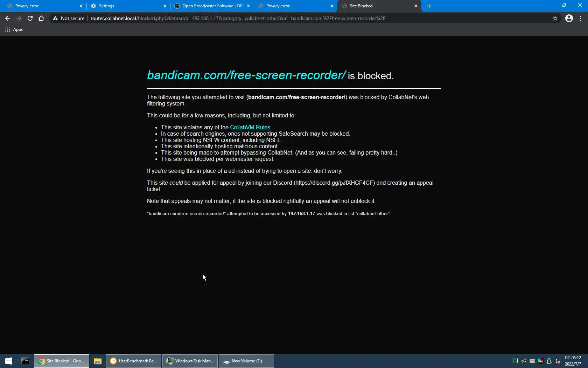Click the rainbow display tray icon

pos(541,361)
